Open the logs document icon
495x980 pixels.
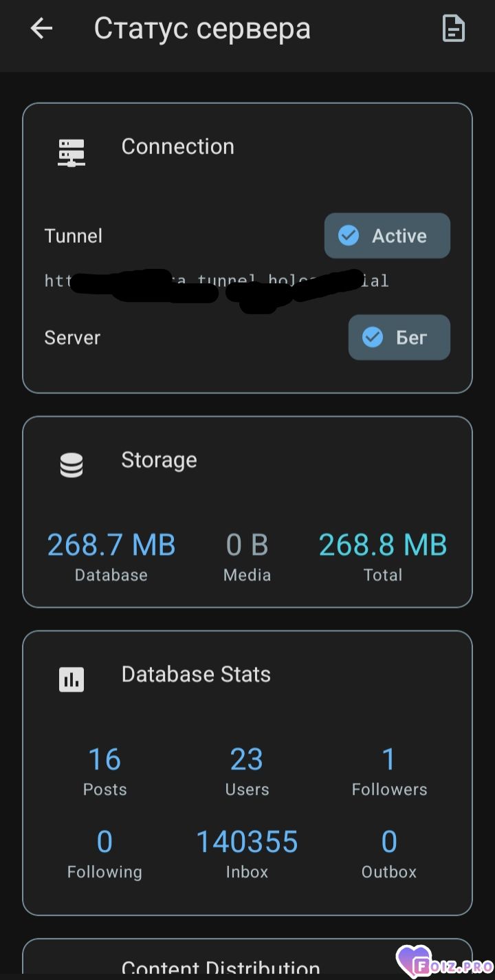click(x=453, y=29)
